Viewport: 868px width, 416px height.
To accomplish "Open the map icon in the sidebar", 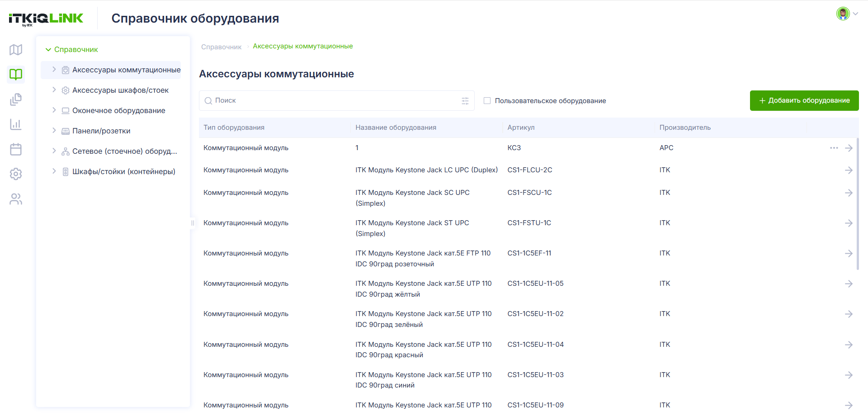I will click(x=16, y=49).
